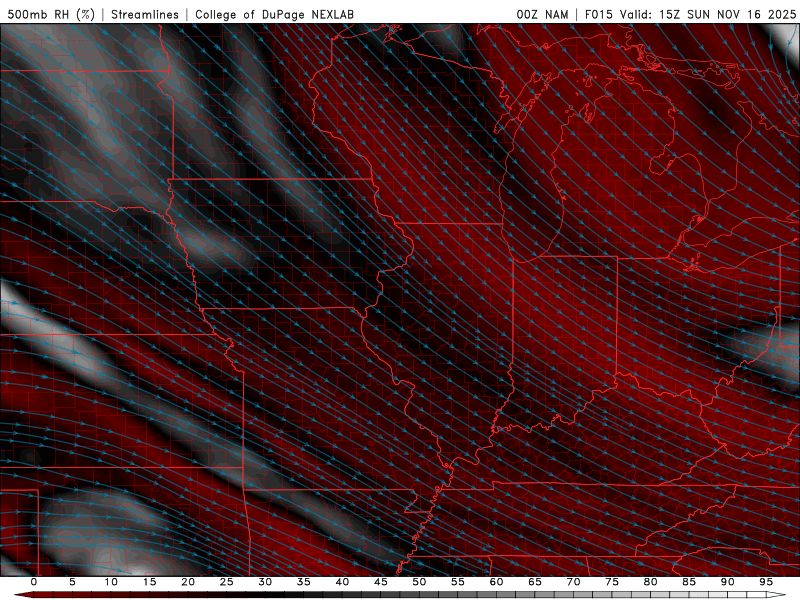Click "College of DuPage NEXLAB" header text
Viewport: 800px width, 600px height.
(274, 14)
